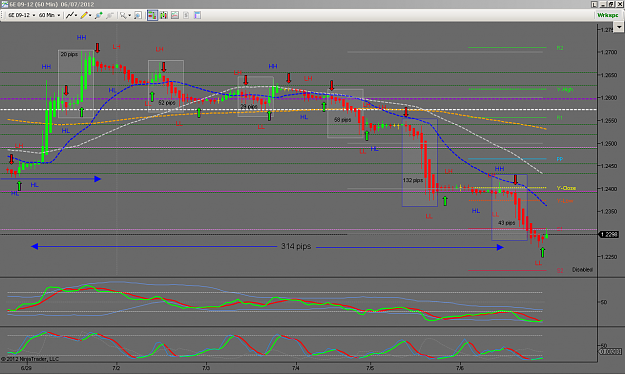
Task: Click the zoom-out magnifier icon
Action: [138, 15]
